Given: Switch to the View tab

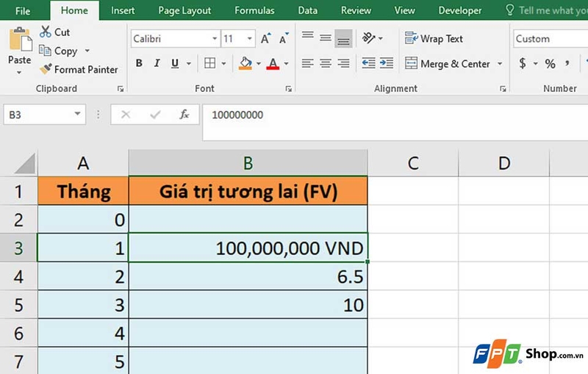Looking at the screenshot, I should point(405,10).
